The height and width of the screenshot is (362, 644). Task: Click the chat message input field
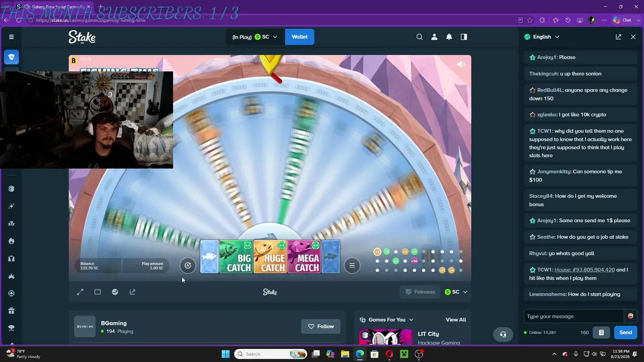tap(574, 316)
